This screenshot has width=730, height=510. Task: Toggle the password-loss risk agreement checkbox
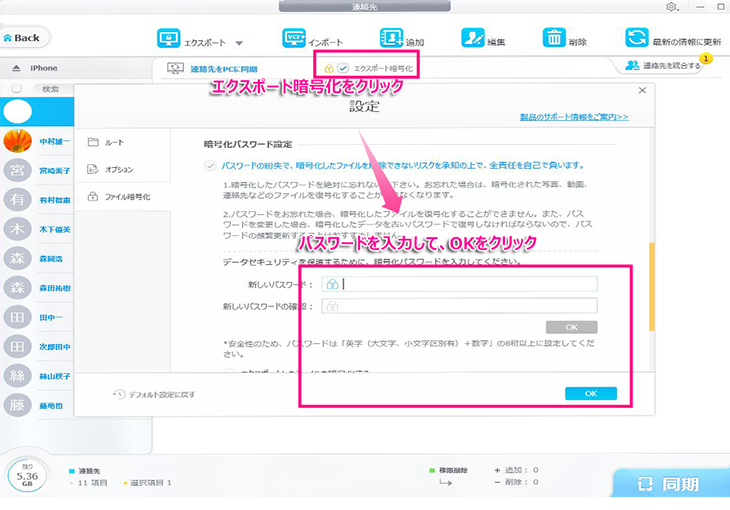208,165
